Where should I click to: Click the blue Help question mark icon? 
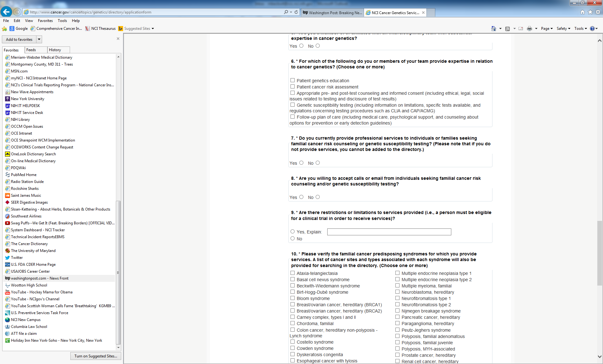pos(592,29)
